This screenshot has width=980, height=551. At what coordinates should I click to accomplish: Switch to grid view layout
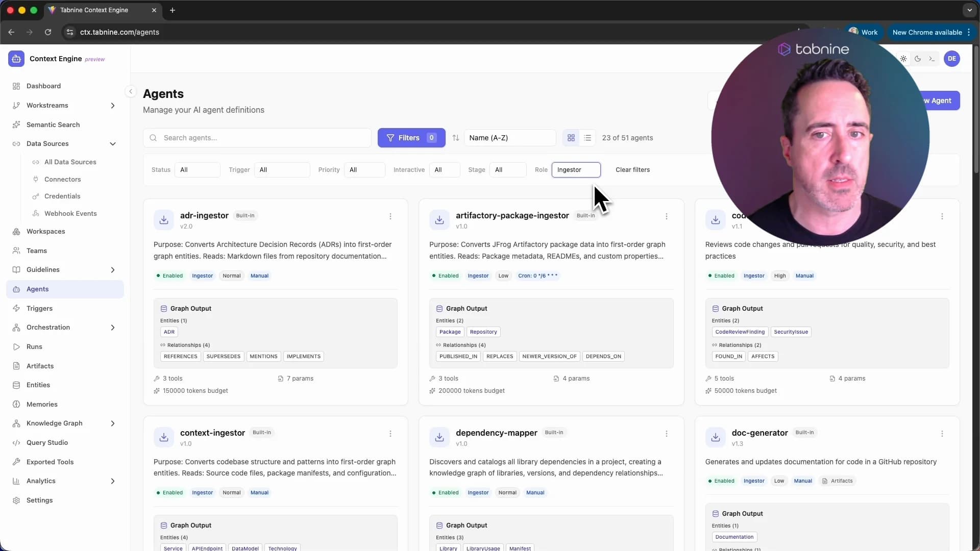[x=571, y=138]
